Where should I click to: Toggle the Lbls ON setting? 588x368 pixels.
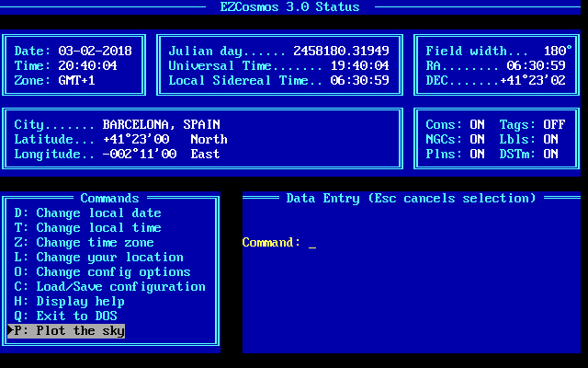(x=528, y=140)
